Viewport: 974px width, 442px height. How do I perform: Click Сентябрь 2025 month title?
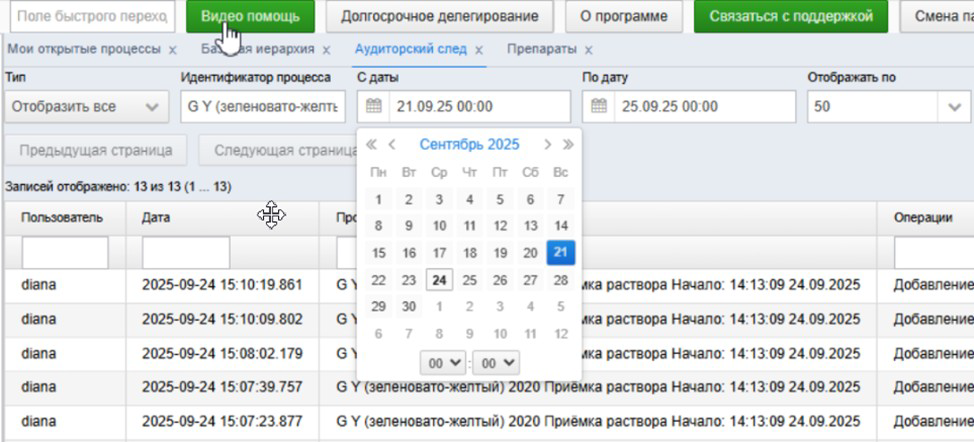coord(470,145)
